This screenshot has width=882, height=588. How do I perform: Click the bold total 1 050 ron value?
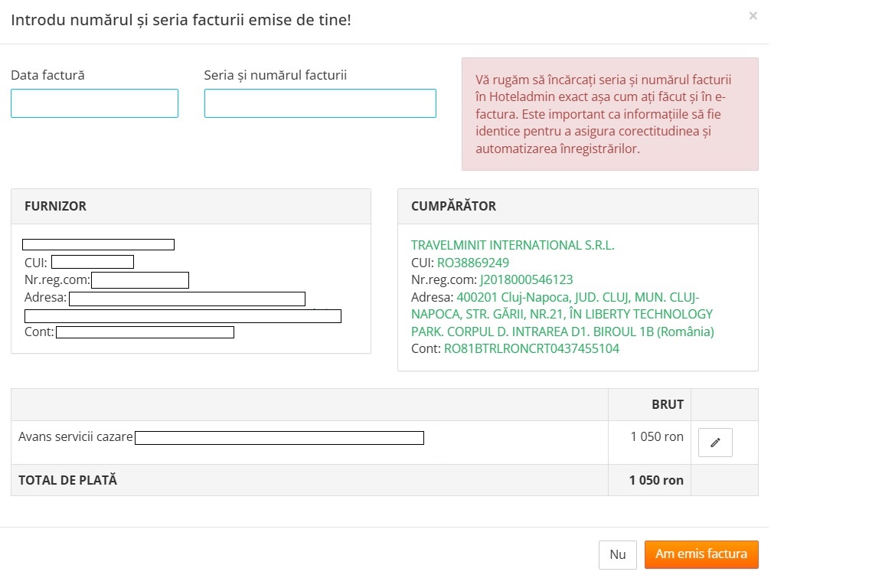[656, 481]
